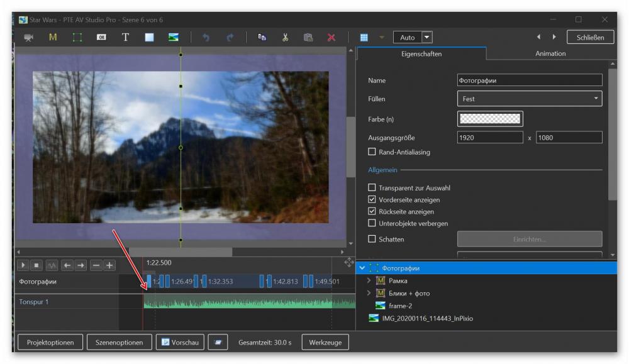Open grid options dropdown arrow
Image resolution: width=629 pixels, height=364 pixels.
[382, 37]
